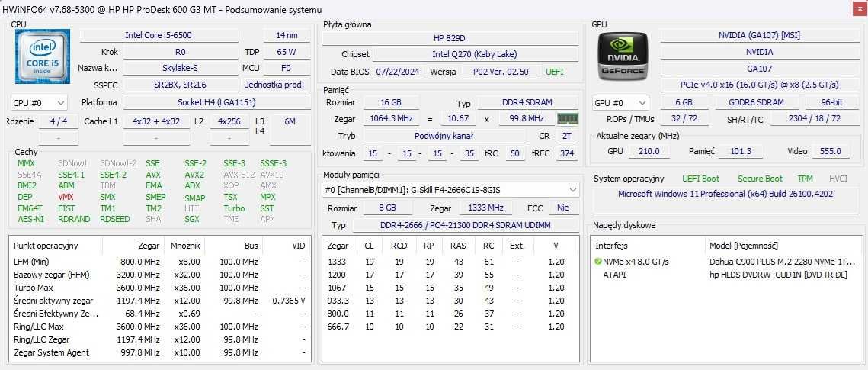Click the Jednostka prod. field
Screen dimensions: 868x370
coord(274,85)
